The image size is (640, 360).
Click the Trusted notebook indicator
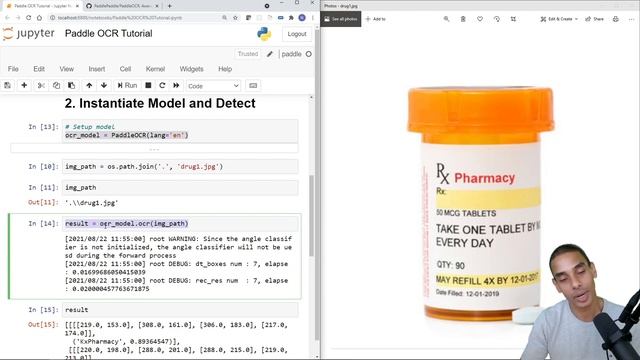coord(248,54)
